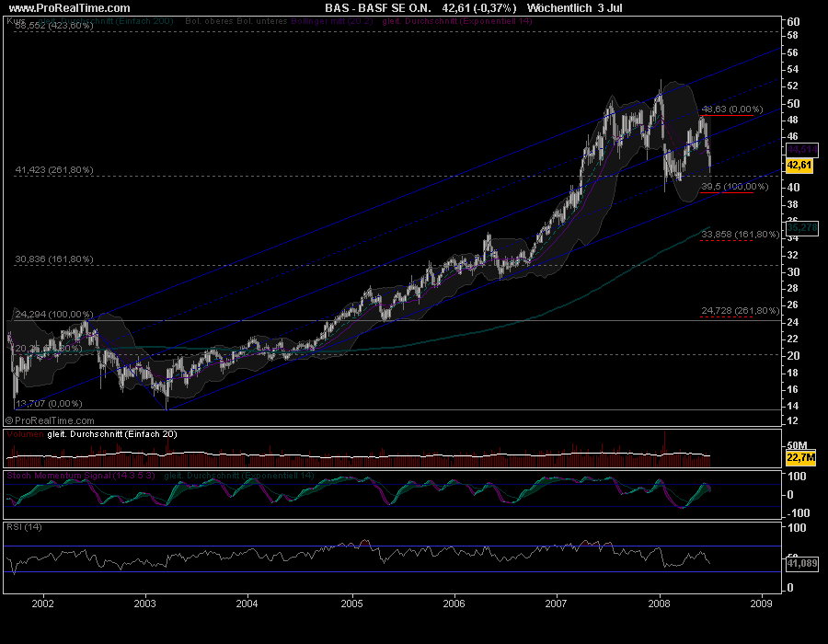This screenshot has height=644, width=828.
Task: Click the ©ProRealTime.com copyright text
Action: point(50,420)
